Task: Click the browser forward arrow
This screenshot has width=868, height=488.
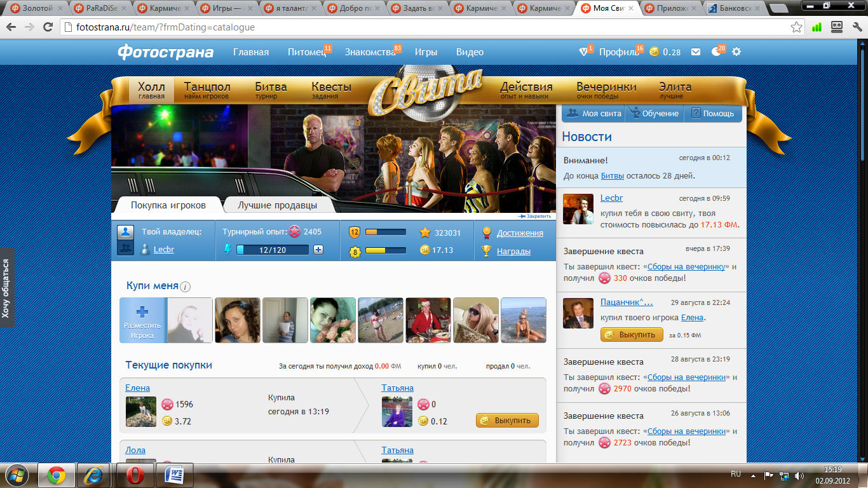Action: [29, 27]
